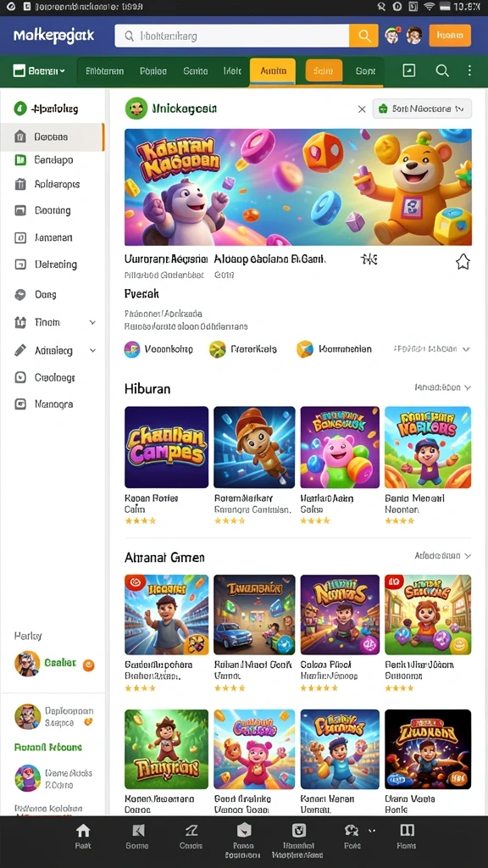Tap the Home icon in bottom navigation
The height and width of the screenshot is (868, 488).
click(x=83, y=836)
